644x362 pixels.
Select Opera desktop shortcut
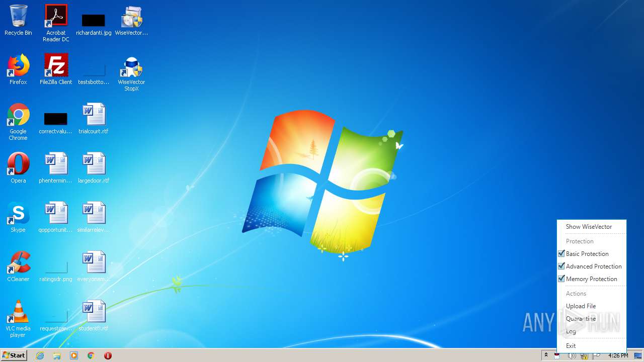18,168
